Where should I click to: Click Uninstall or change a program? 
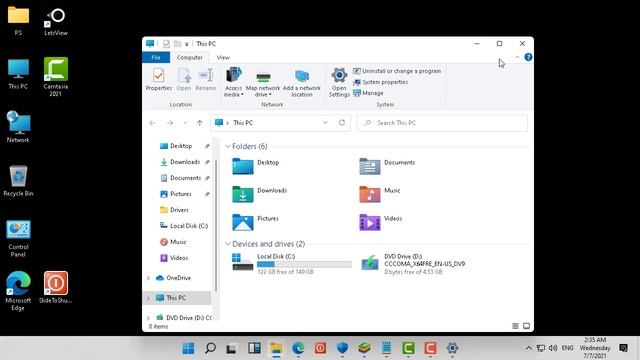click(397, 71)
